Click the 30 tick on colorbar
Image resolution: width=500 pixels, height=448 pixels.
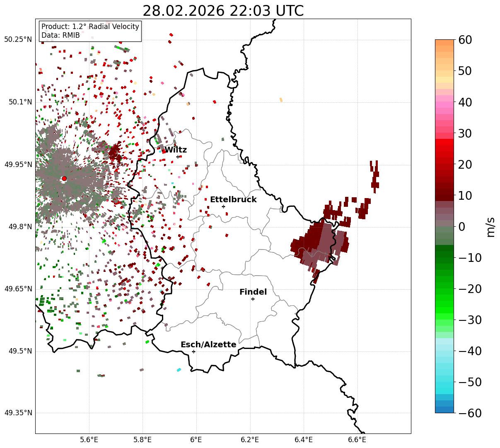[466, 133]
